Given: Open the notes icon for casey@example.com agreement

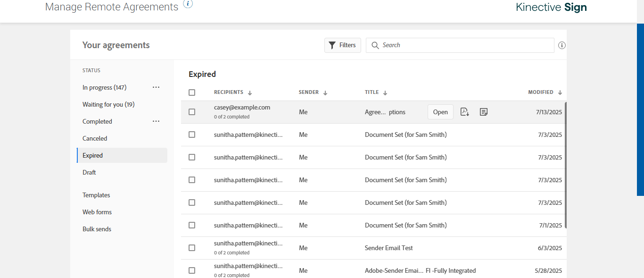Looking at the screenshot, I should click(x=483, y=112).
